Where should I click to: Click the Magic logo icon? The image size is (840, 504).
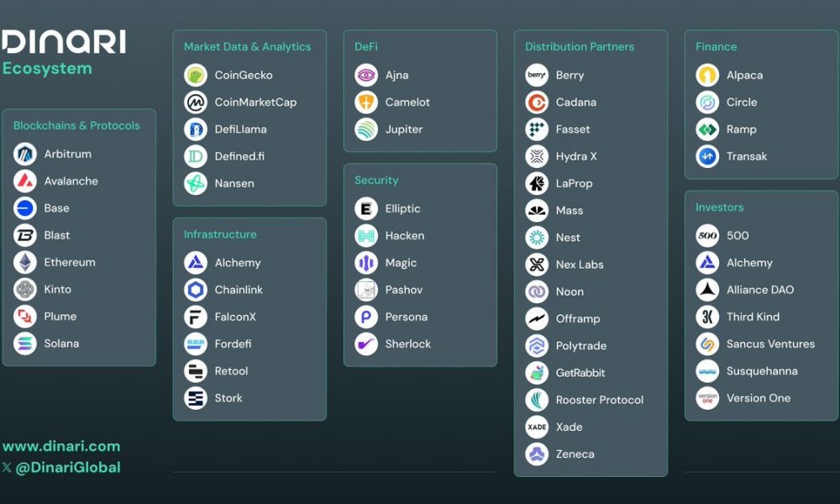point(366,263)
